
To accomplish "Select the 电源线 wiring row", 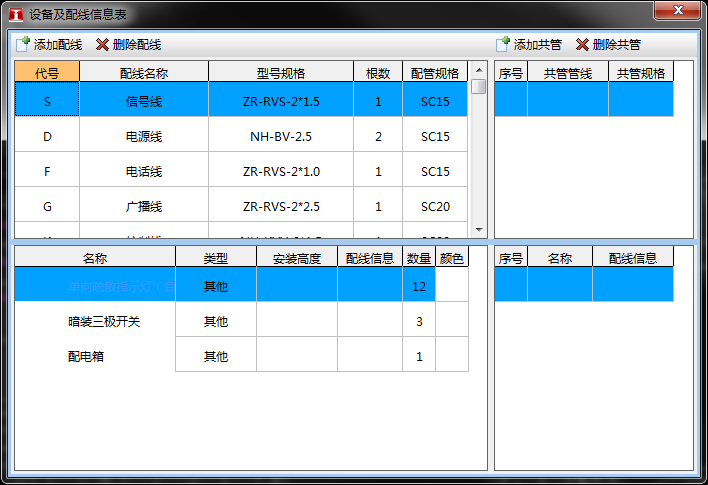I will (x=143, y=136).
